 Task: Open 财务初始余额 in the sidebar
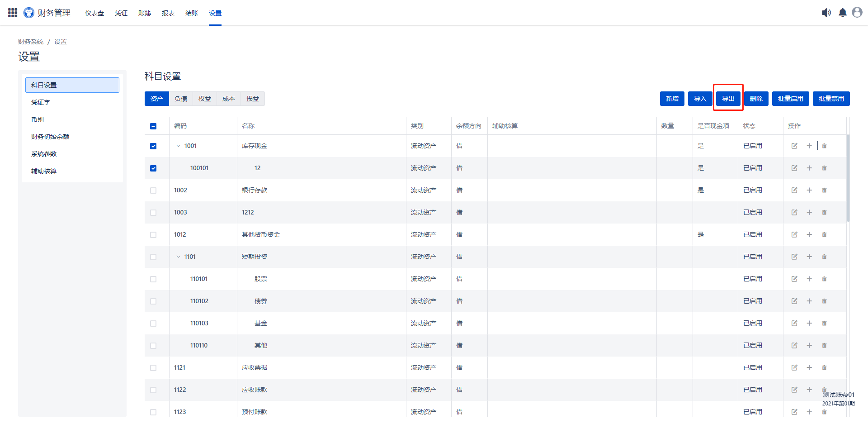coord(72,137)
